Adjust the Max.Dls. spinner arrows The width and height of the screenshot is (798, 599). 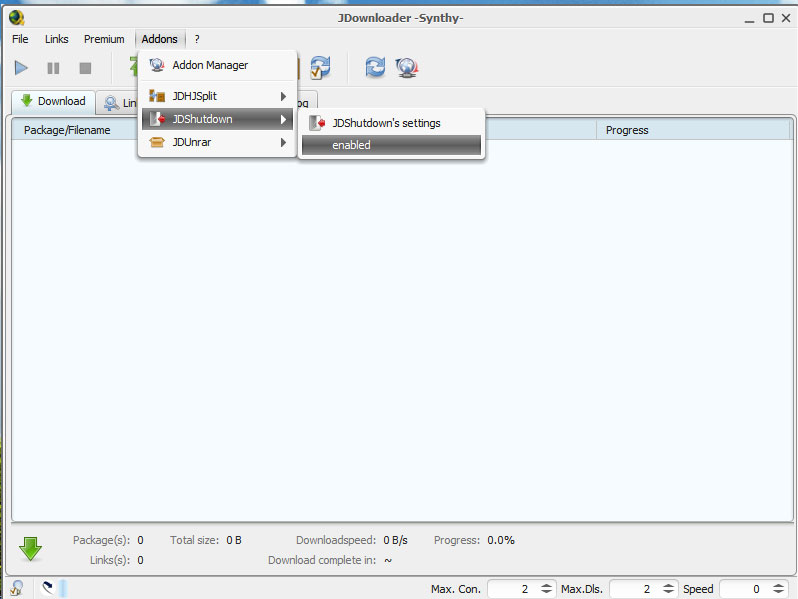coord(667,589)
